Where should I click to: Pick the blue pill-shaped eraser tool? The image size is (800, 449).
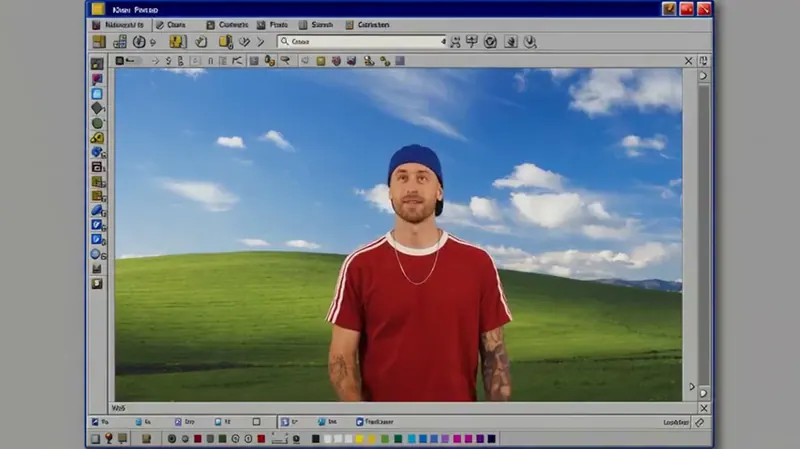pos(97,210)
